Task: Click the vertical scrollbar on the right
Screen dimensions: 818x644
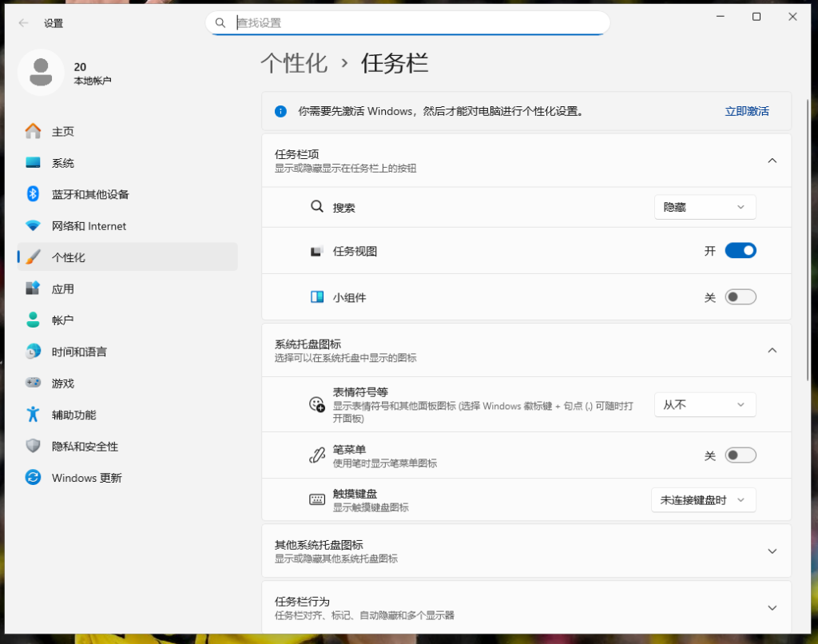Action: pyautogui.click(x=808, y=240)
